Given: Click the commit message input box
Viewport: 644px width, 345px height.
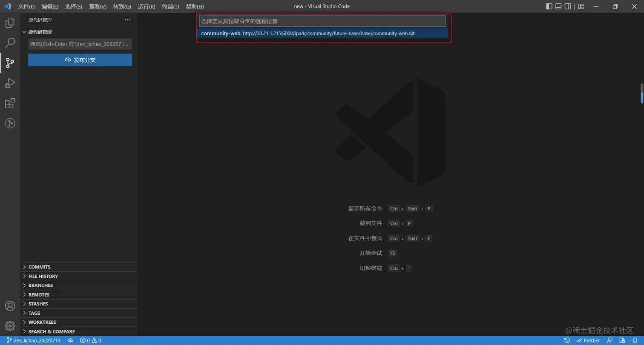Looking at the screenshot, I should [80, 44].
